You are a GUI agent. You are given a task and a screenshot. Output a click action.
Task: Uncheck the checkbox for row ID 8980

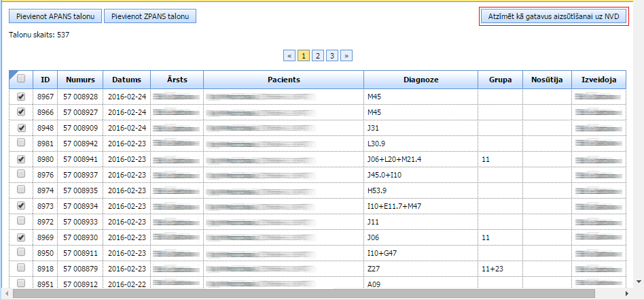(x=21, y=159)
